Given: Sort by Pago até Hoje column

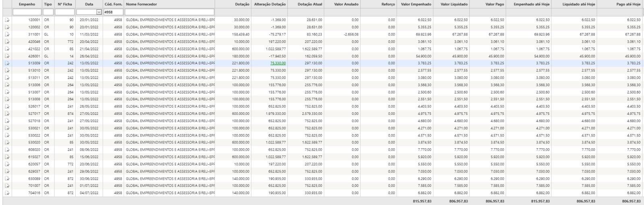Looking at the screenshot, I should pos(628,4).
